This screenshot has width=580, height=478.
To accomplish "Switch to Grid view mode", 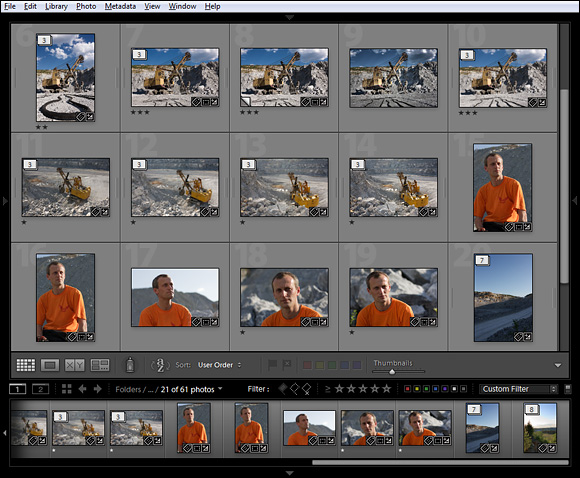I will click(x=26, y=365).
